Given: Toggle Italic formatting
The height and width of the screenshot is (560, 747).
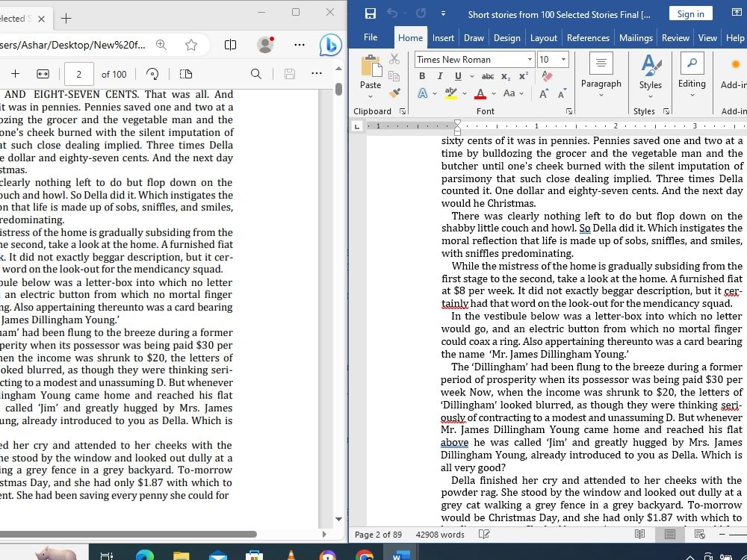Looking at the screenshot, I should click(440, 75).
